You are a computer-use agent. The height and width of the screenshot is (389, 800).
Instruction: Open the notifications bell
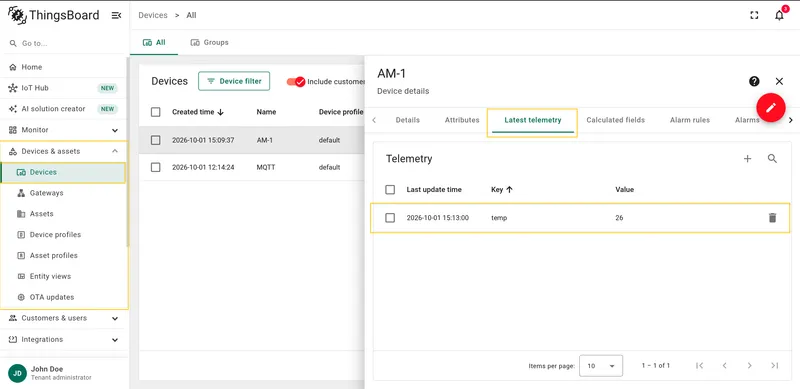(x=779, y=15)
